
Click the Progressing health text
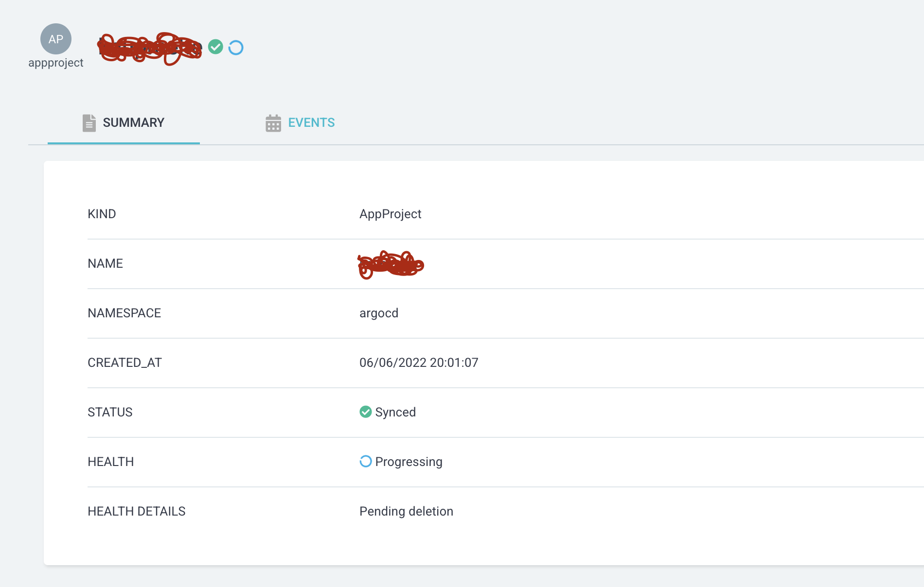coord(409,462)
